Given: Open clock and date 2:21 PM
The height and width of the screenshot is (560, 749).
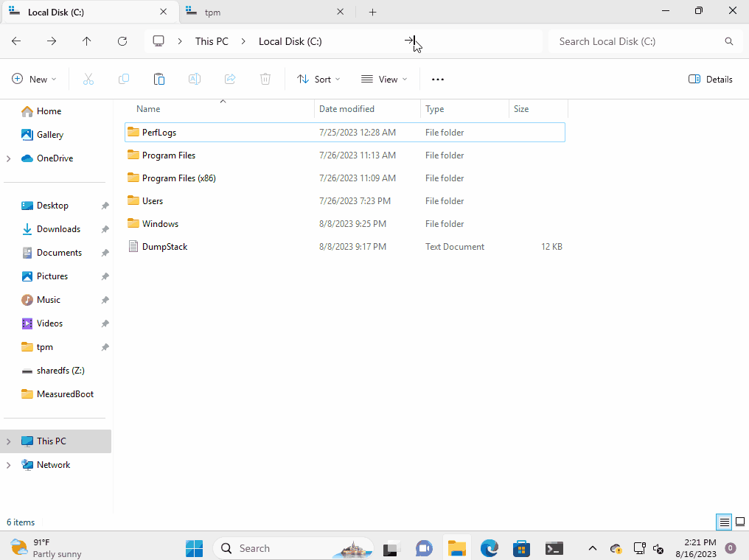Looking at the screenshot, I should 695,548.
